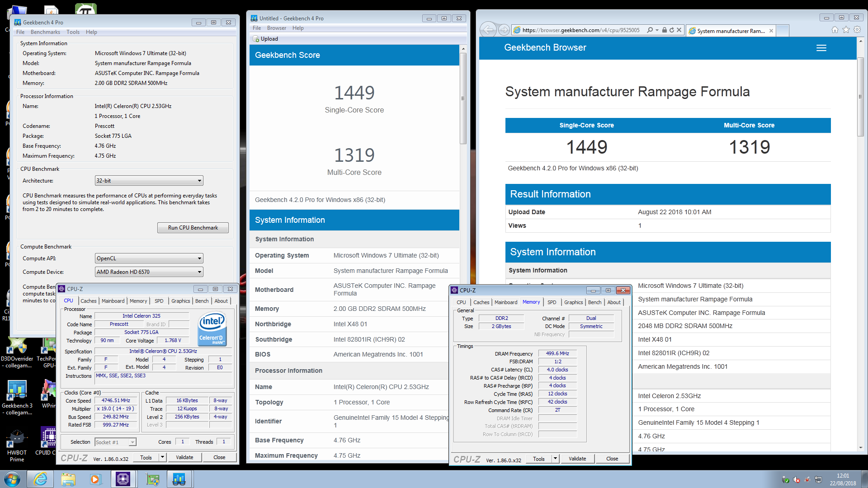Switch to Mainboard tab in left CPU-Z

click(113, 301)
